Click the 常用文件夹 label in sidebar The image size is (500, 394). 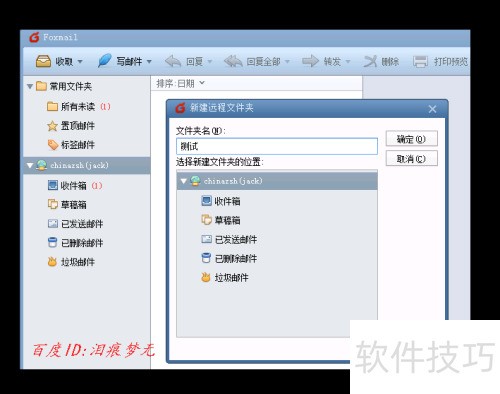click(71, 87)
